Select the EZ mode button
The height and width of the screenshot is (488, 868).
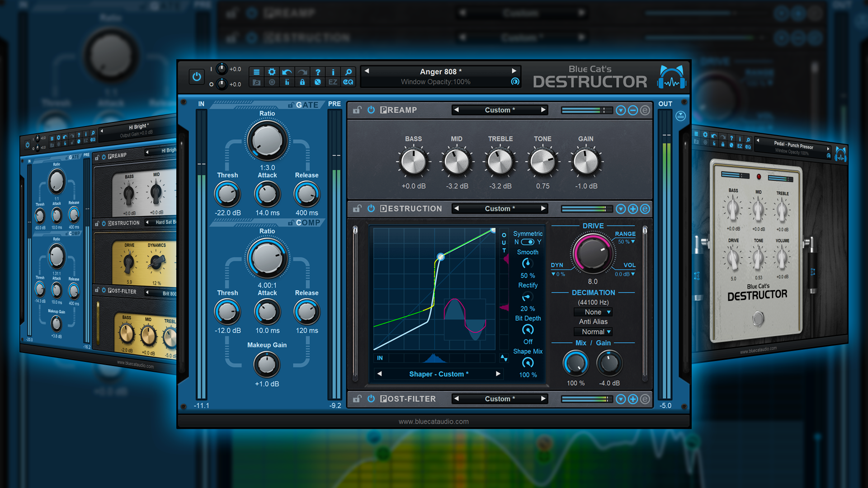coord(333,82)
